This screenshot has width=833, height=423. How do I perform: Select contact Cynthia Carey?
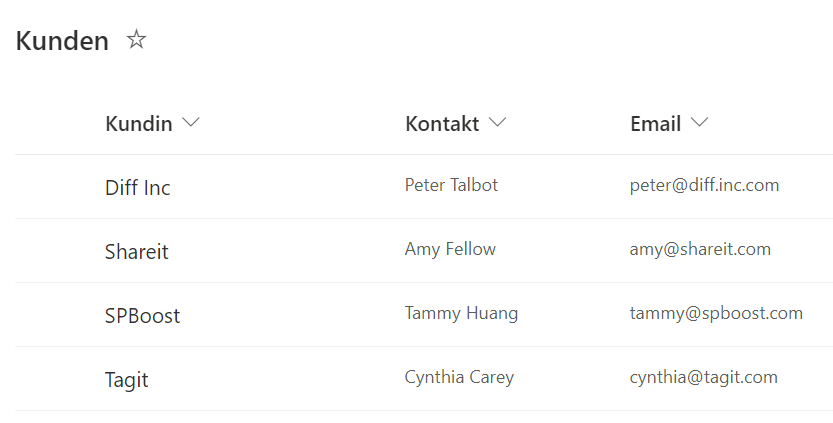pos(460,377)
